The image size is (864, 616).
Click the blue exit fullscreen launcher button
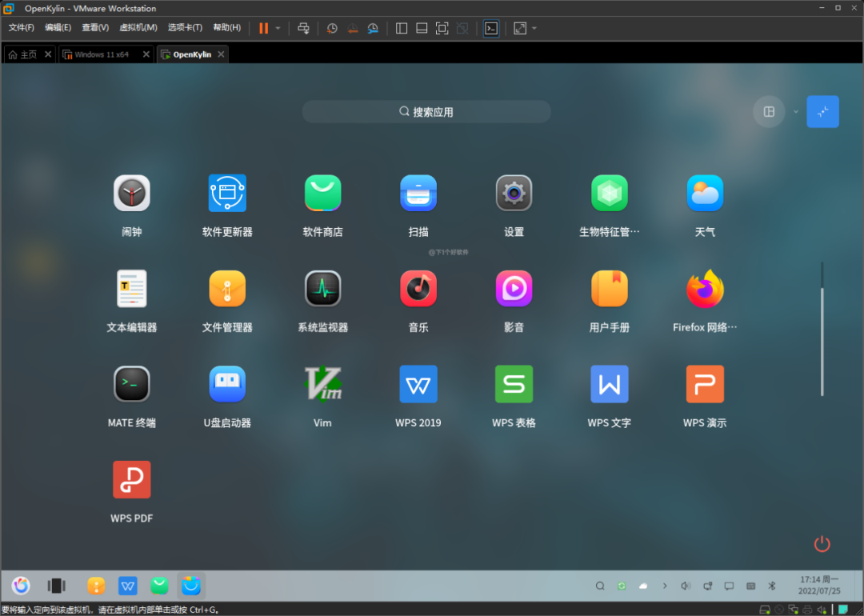(x=822, y=112)
